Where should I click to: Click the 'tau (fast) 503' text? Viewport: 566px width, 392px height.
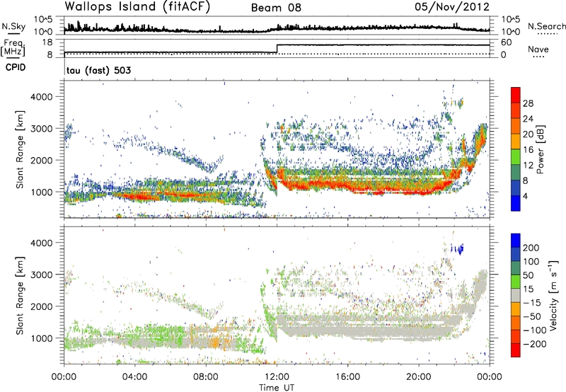pyautogui.click(x=98, y=70)
